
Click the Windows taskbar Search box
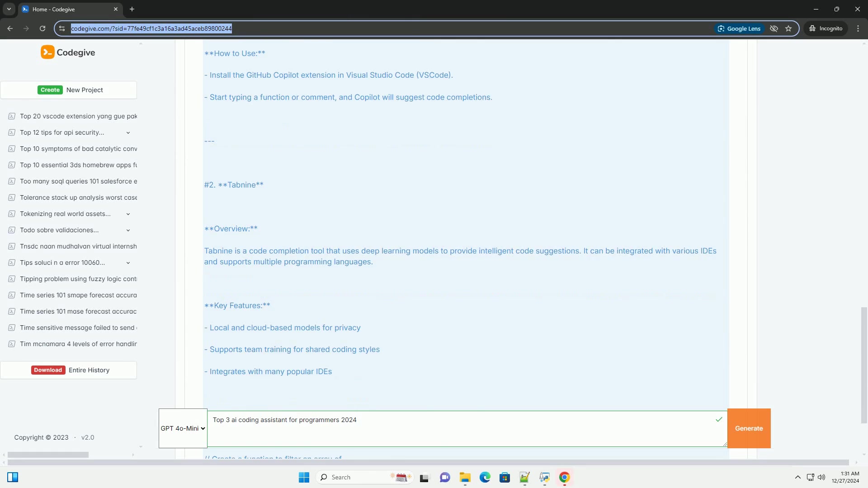point(364,477)
